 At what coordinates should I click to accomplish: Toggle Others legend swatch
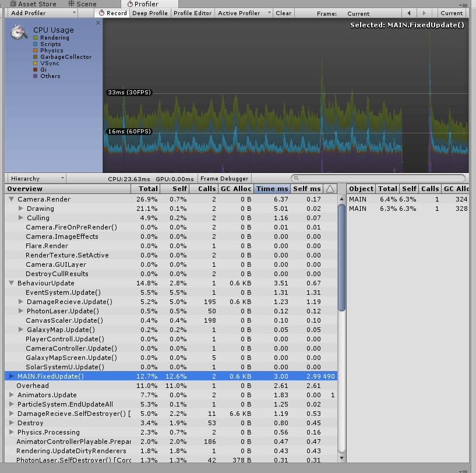click(35, 76)
